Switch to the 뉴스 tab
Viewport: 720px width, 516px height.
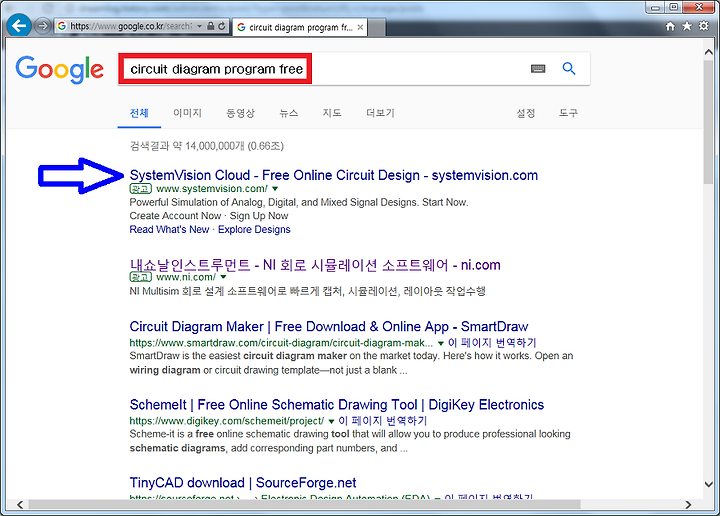click(289, 113)
